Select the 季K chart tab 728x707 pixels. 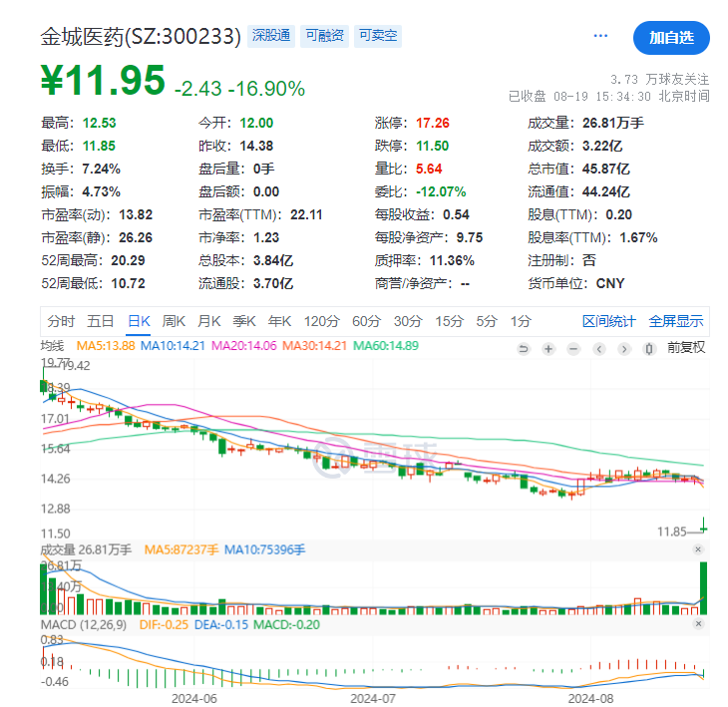click(244, 321)
